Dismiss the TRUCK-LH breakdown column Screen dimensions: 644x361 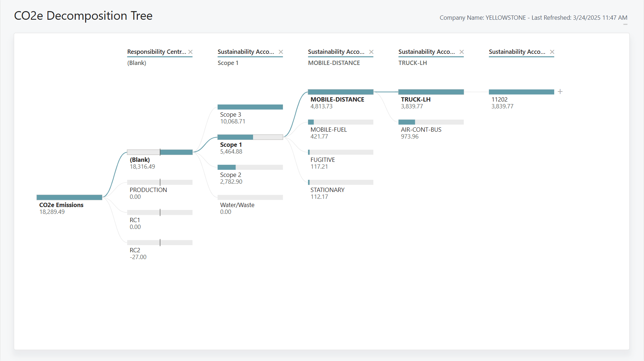pos(462,52)
